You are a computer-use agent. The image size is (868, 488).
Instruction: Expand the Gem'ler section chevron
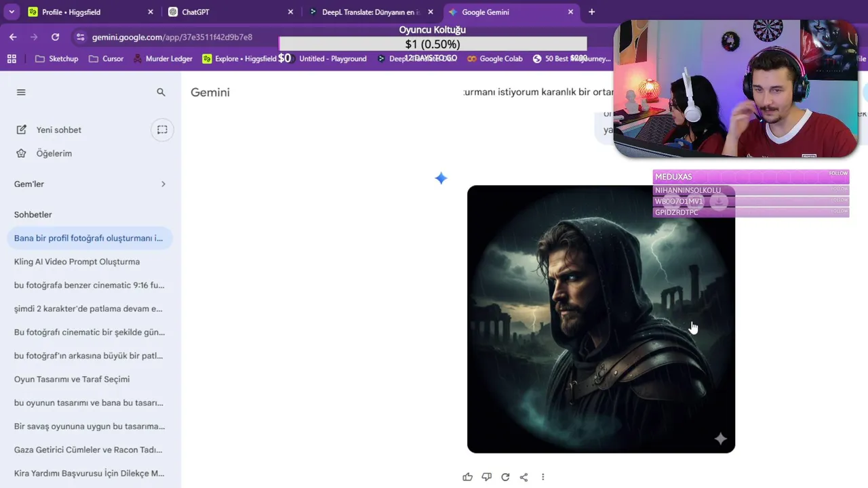163,184
